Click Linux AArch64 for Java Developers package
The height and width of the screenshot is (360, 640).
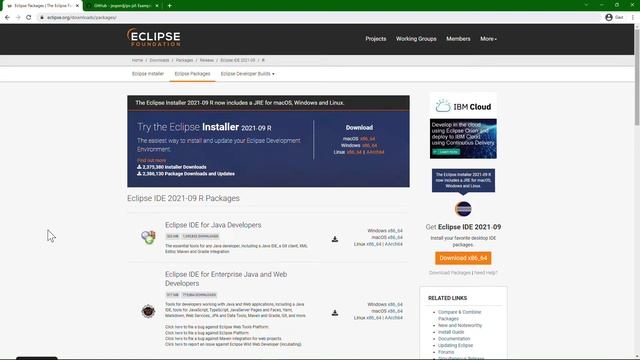point(394,244)
